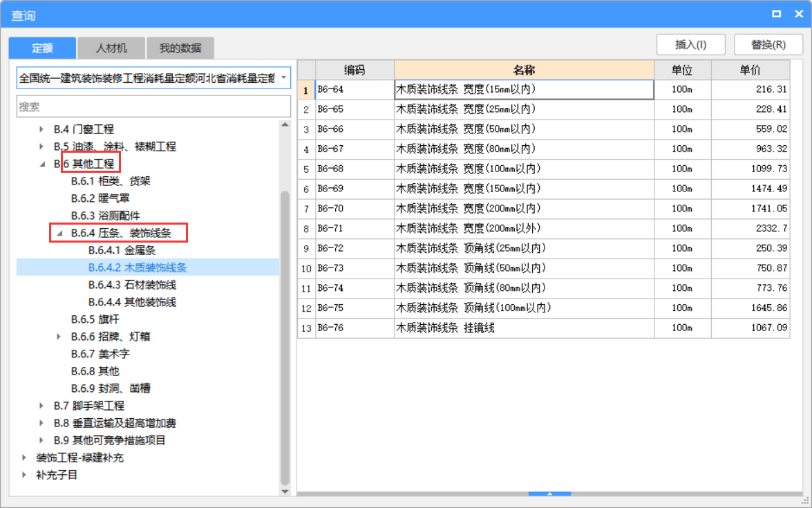812x508 pixels.
Task: Click the 替换(R) button
Action: (768, 44)
